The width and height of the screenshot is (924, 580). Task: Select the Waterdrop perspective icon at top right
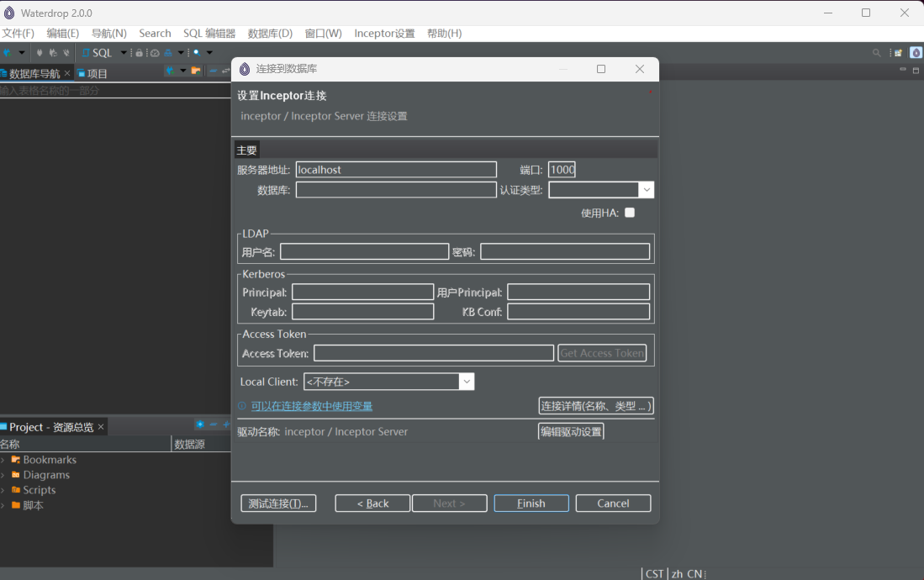pyautogui.click(x=916, y=52)
